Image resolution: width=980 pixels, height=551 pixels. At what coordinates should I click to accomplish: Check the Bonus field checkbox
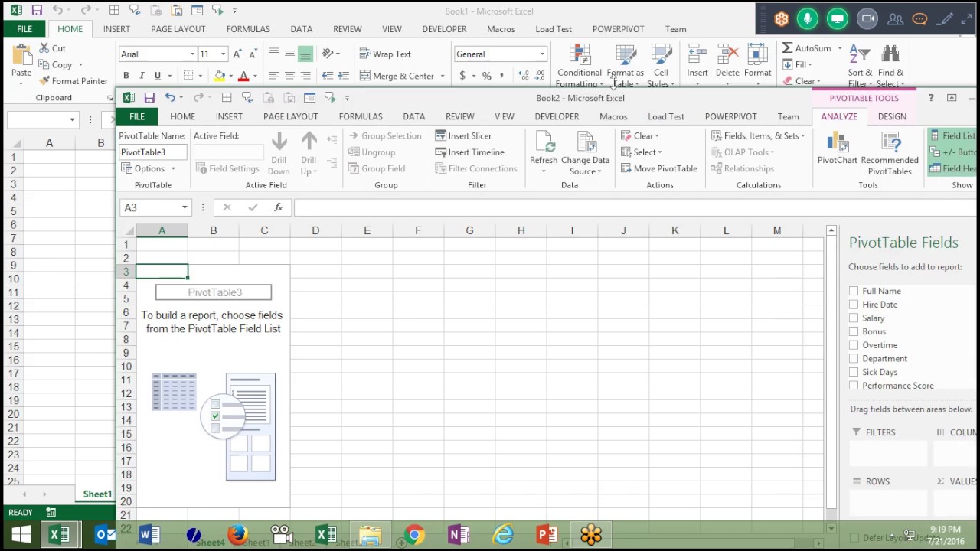pos(854,331)
